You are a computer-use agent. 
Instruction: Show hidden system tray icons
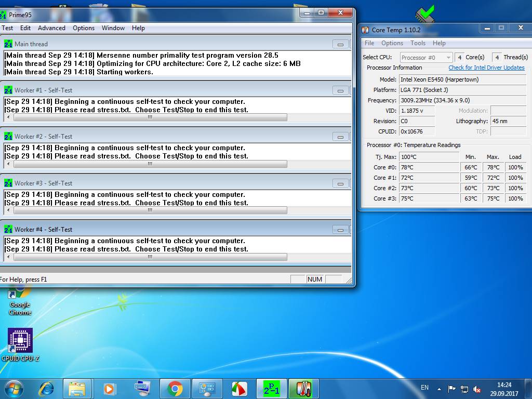click(x=439, y=389)
